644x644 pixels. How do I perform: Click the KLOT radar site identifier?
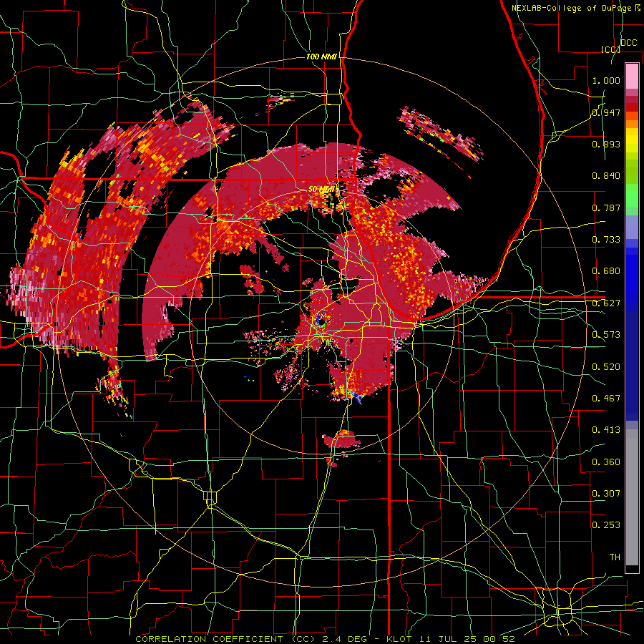[x=399, y=639]
